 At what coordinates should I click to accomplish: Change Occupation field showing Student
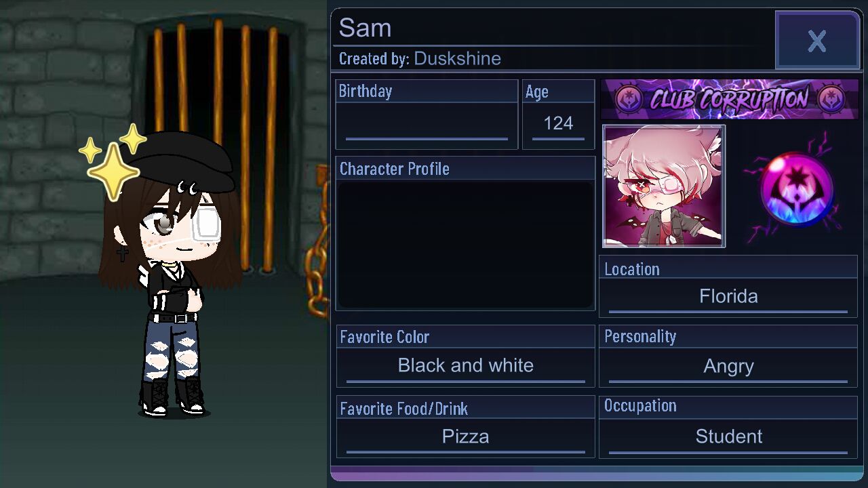(x=728, y=436)
